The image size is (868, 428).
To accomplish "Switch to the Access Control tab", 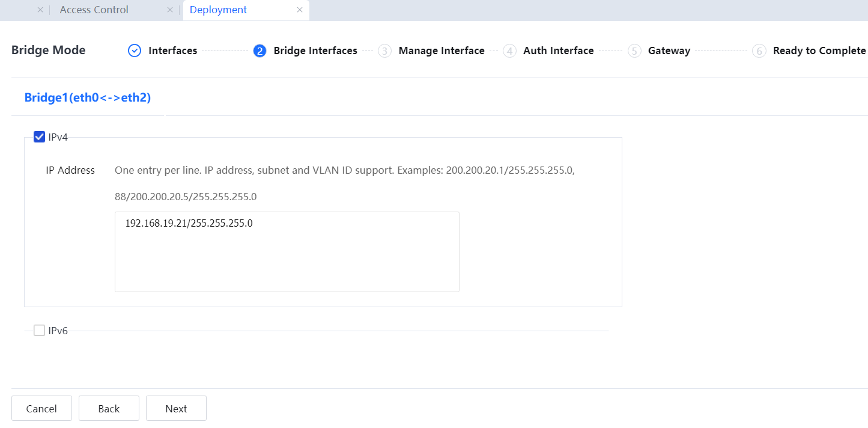I will tap(94, 10).
